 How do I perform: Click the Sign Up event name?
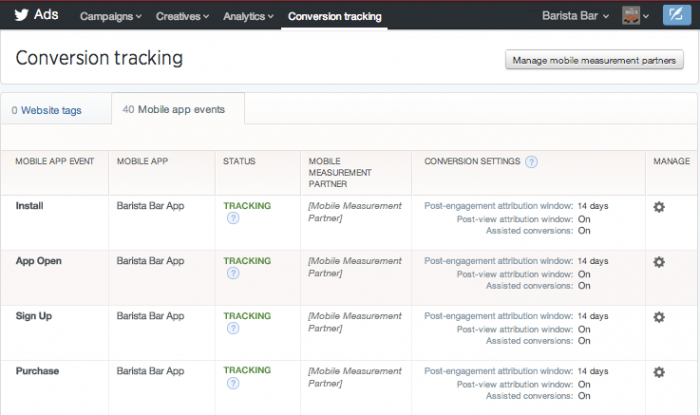[34, 316]
